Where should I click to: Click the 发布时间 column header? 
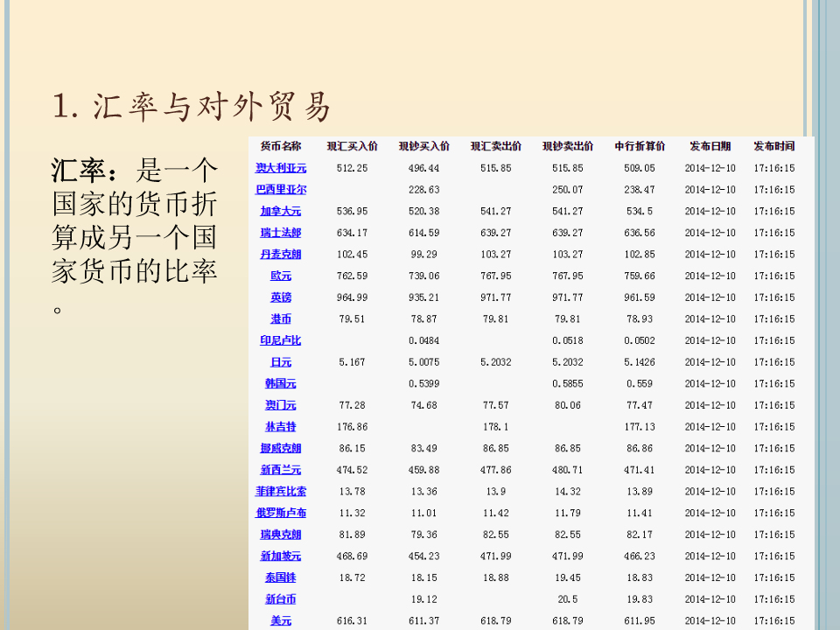pyautogui.click(x=774, y=146)
